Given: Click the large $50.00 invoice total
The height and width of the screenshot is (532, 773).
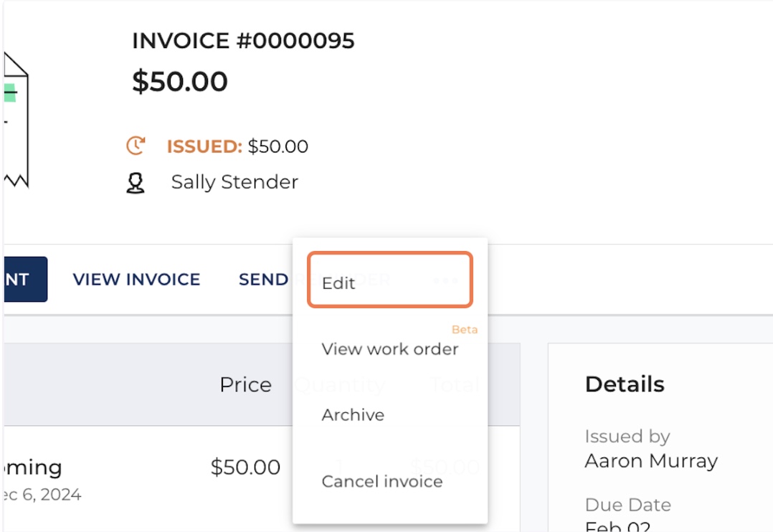Looking at the screenshot, I should pyautogui.click(x=180, y=82).
